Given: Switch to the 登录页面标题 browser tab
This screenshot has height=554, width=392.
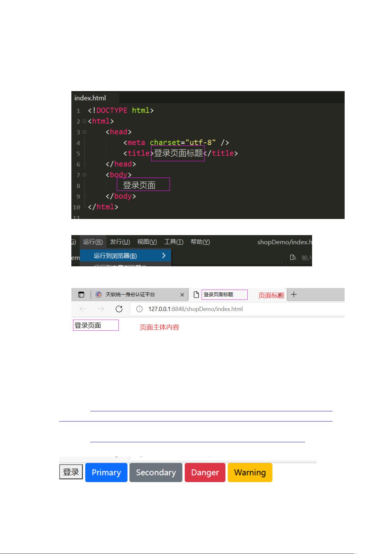Looking at the screenshot, I should [237, 295].
